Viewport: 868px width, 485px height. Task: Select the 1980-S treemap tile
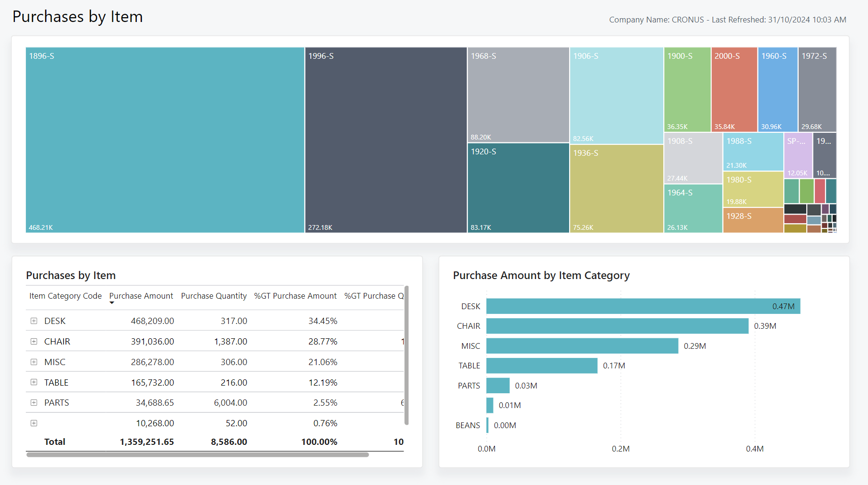click(753, 189)
